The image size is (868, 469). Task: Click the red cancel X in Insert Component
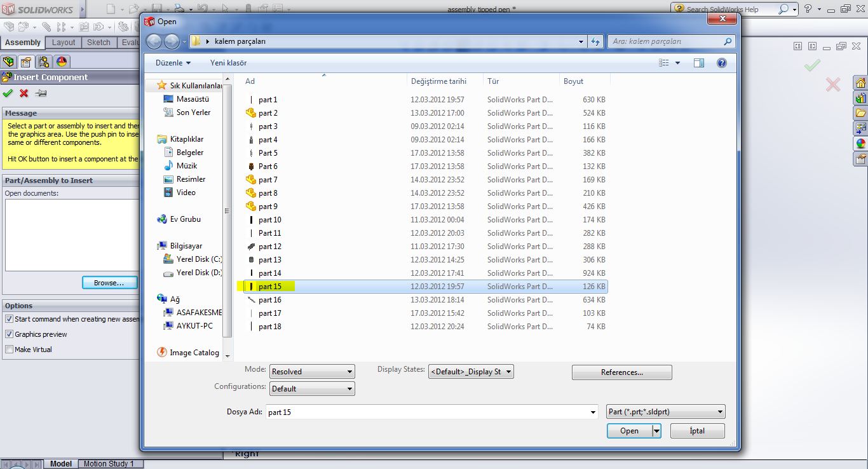24,93
